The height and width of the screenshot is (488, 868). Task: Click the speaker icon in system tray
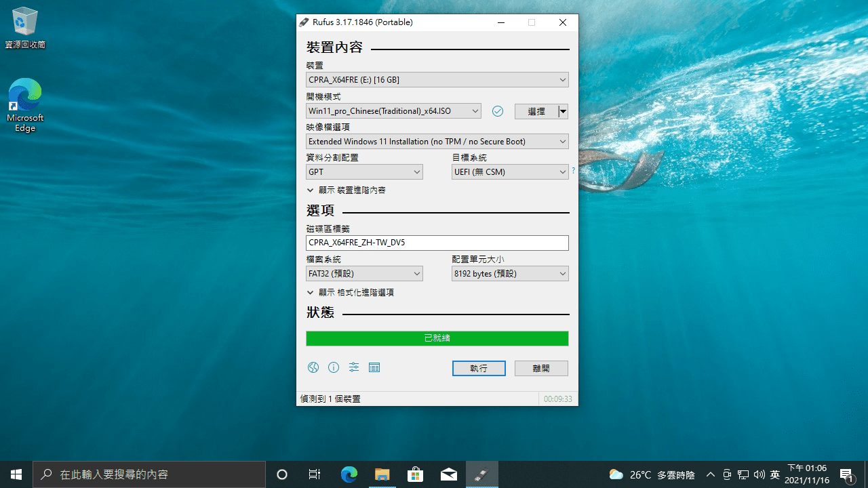click(x=759, y=474)
